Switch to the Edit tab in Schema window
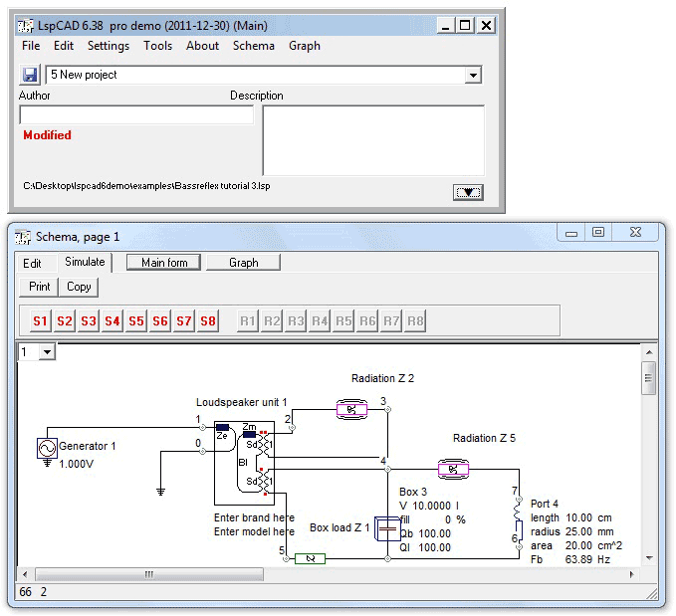This screenshot has width=676, height=616. coord(33,264)
